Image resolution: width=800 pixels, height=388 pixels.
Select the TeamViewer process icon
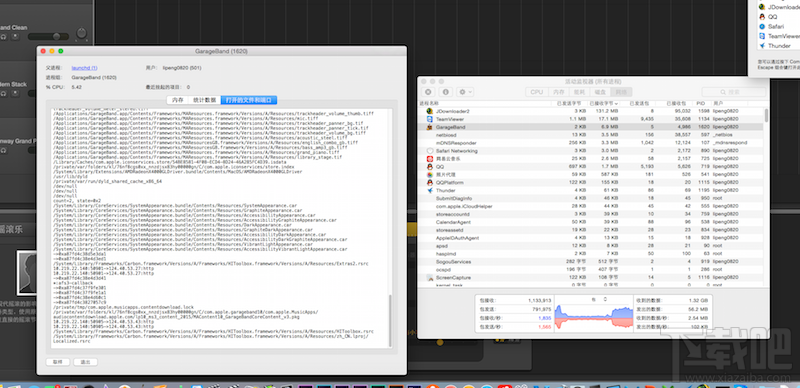click(x=430, y=119)
